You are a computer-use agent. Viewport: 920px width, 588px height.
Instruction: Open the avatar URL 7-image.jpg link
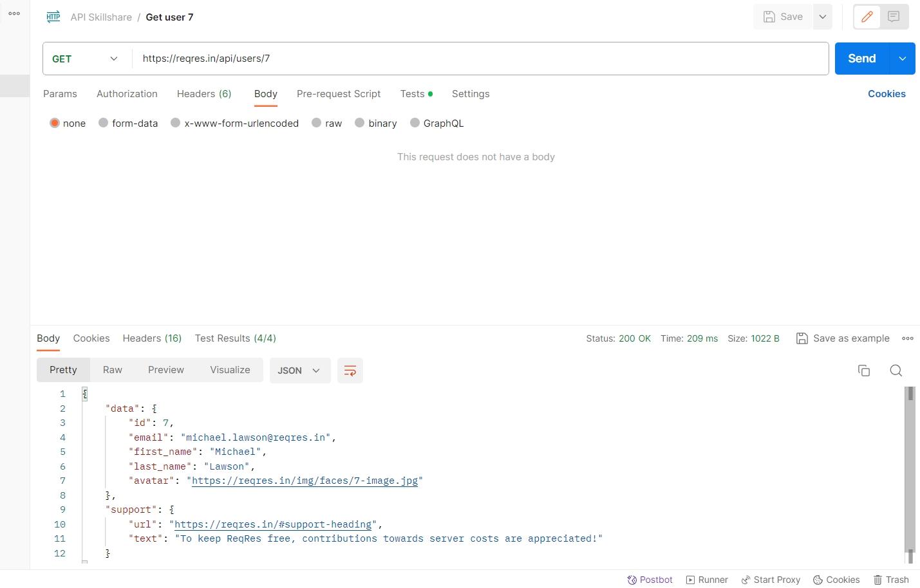[x=305, y=481]
